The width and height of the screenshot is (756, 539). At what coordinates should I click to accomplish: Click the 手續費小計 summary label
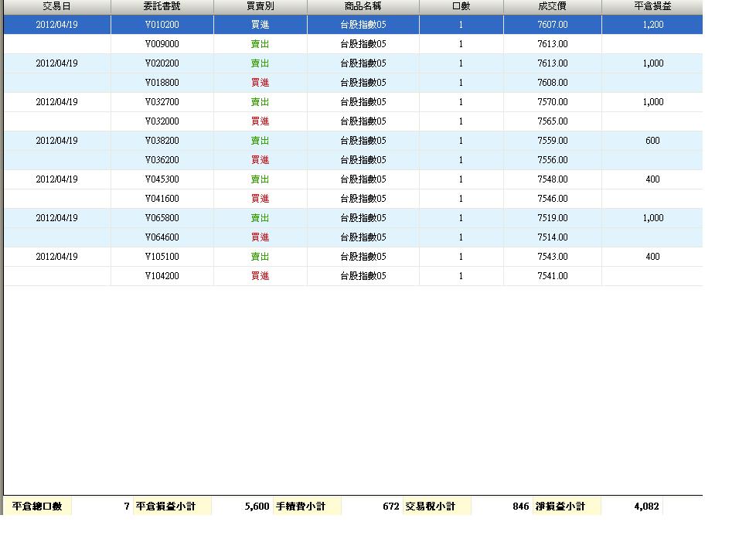(x=301, y=507)
